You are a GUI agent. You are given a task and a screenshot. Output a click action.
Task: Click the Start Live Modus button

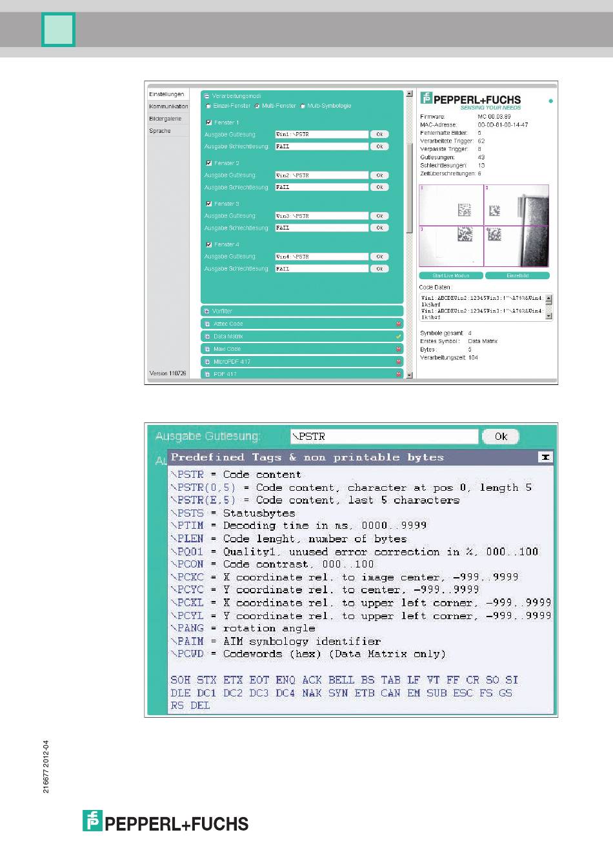(x=451, y=275)
